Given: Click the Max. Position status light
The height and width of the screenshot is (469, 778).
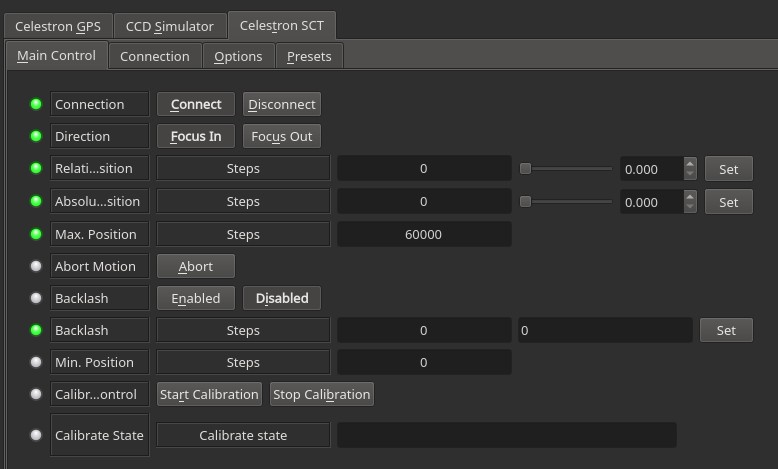Looking at the screenshot, I should pos(36,234).
